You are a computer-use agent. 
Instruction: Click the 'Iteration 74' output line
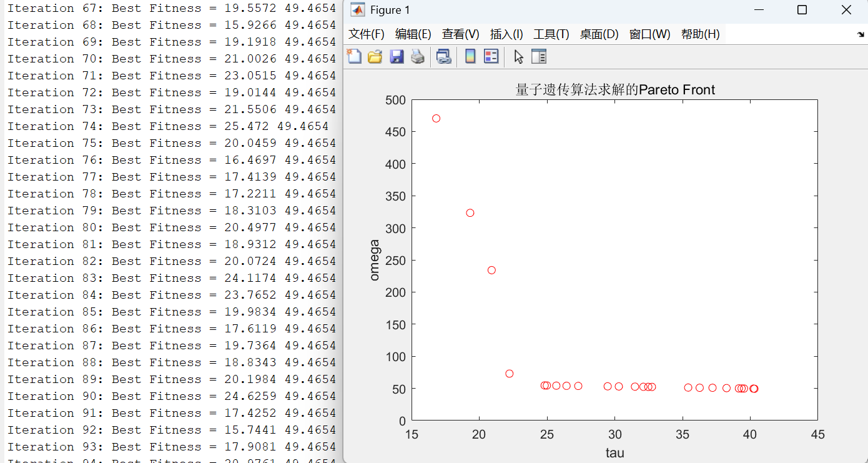click(x=168, y=126)
